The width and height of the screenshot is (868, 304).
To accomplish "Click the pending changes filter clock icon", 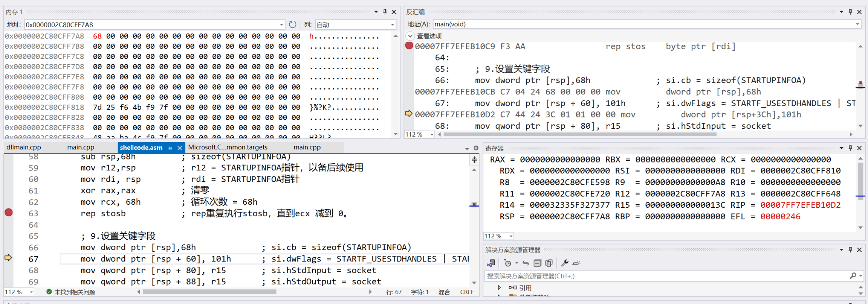I will click(x=508, y=263).
